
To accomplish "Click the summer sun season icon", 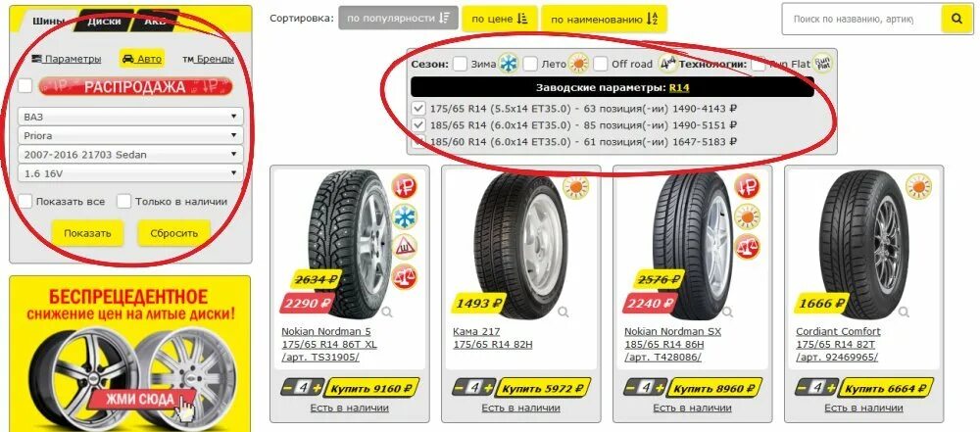I will point(579,63).
